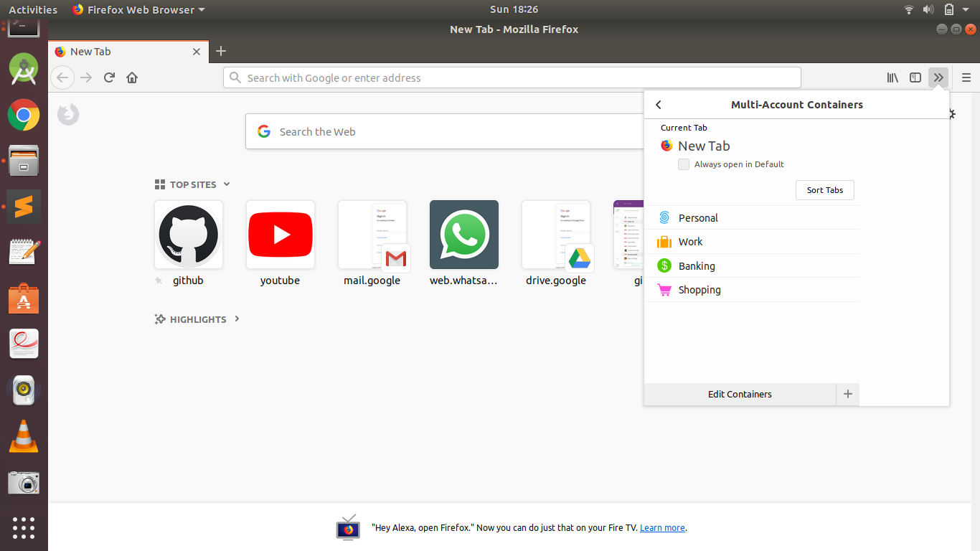Add a new container with the plus icon
The height and width of the screenshot is (551, 980).
(848, 394)
